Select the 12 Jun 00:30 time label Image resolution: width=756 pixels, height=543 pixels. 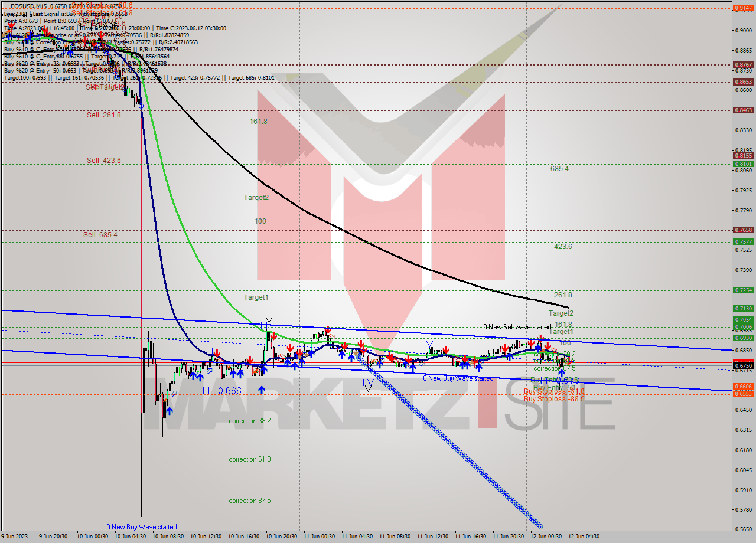(x=545, y=537)
